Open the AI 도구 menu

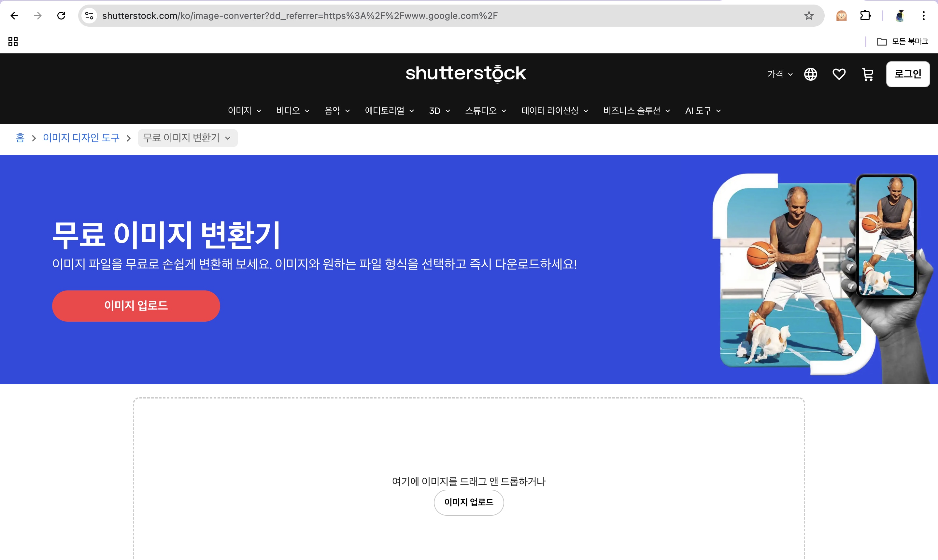tap(703, 111)
